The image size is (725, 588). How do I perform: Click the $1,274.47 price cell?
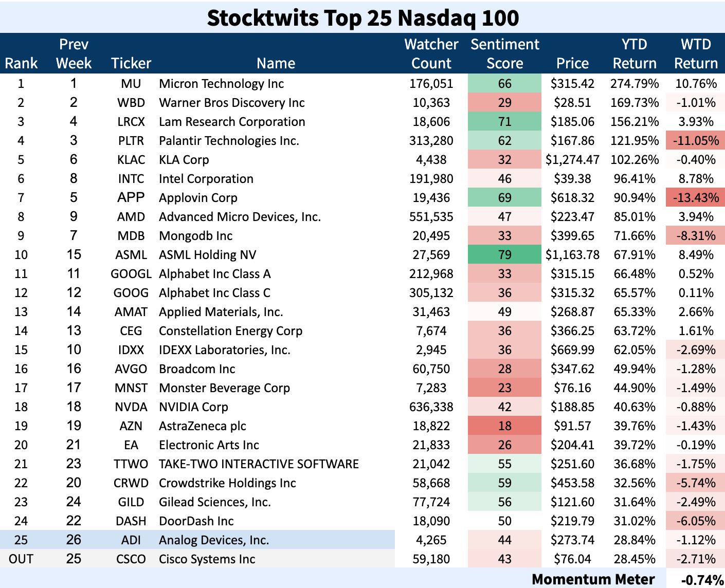(572, 160)
